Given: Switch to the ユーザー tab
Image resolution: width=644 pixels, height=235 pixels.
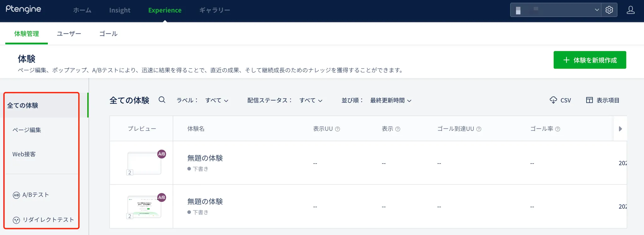Looking at the screenshot, I should point(69,34).
